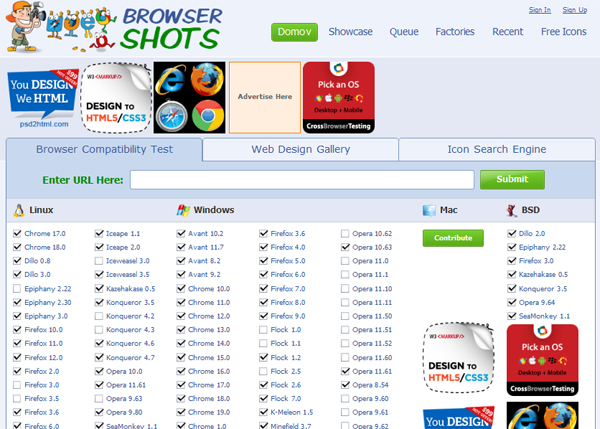Click the BSD daemon icon
This screenshot has width=600, height=429.
click(511, 210)
